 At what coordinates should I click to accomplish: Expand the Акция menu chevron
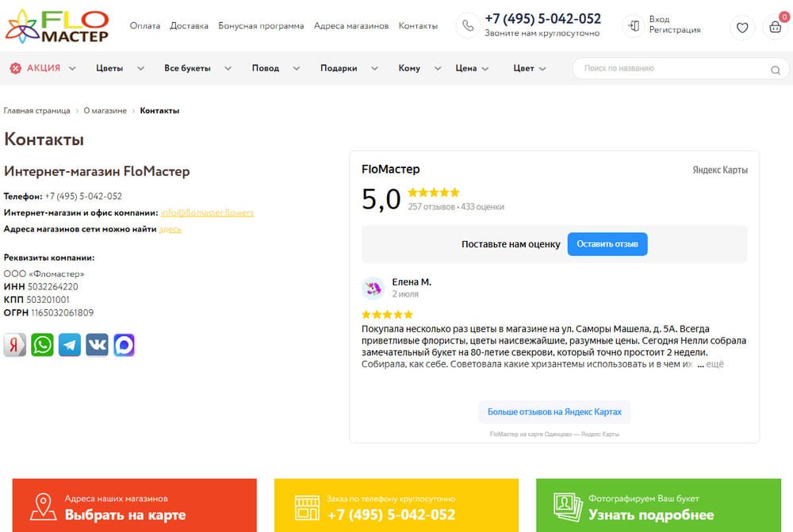coord(72,68)
